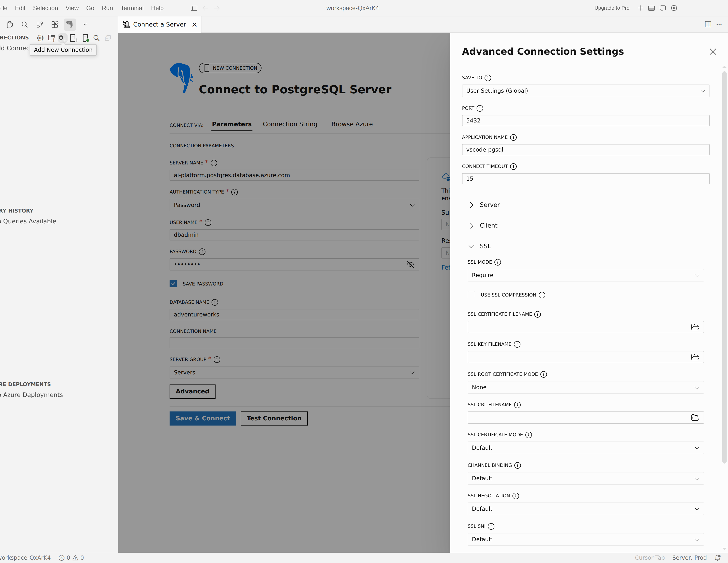Open the SSL SNI dropdown

click(x=585, y=539)
